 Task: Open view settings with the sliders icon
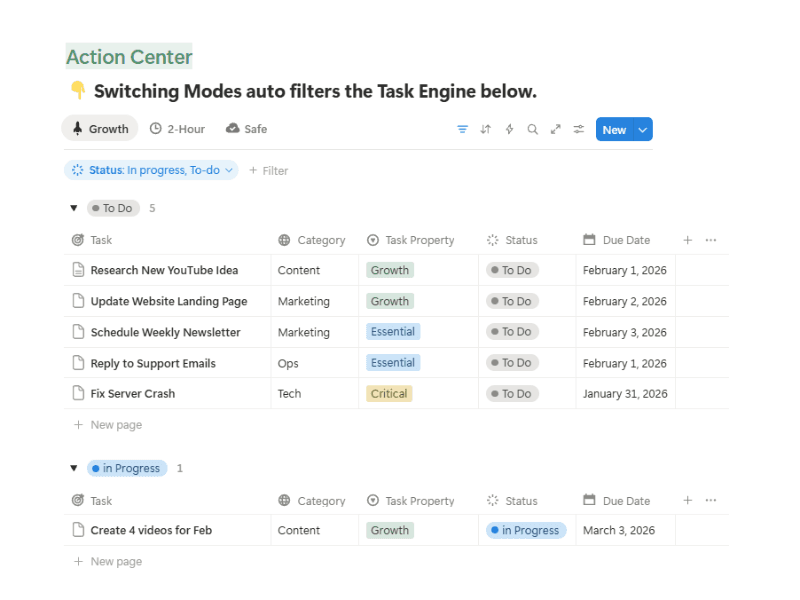[x=578, y=129]
